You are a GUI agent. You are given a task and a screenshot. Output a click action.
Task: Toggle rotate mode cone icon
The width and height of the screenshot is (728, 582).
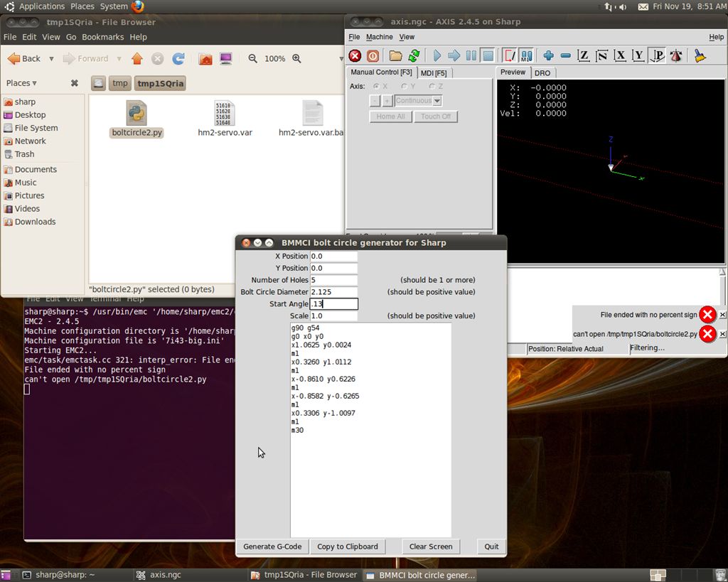click(676, 55)
